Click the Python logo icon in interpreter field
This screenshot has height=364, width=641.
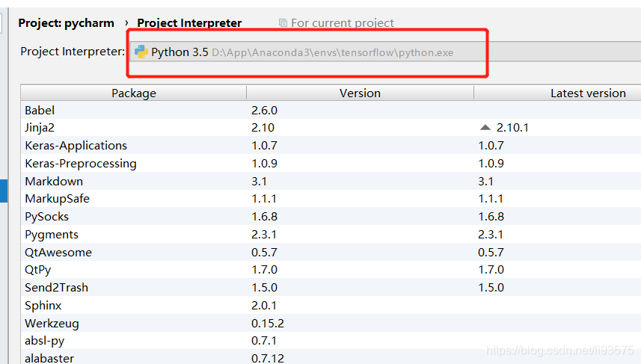tap(141, 52)
